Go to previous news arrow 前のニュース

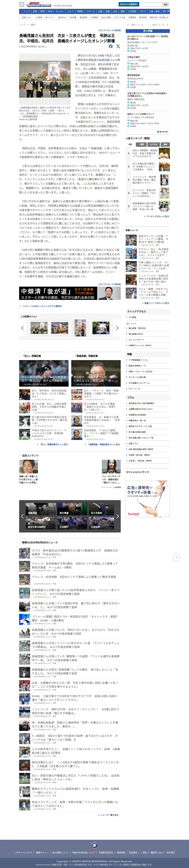point(135,25)
